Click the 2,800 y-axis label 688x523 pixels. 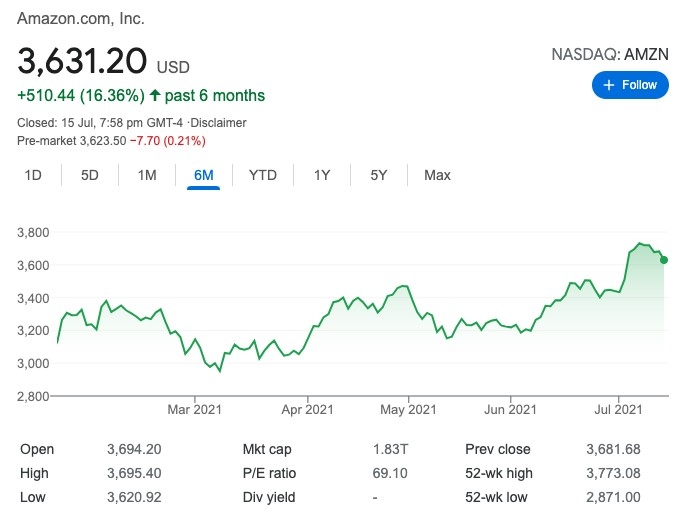tap(33, 396)
